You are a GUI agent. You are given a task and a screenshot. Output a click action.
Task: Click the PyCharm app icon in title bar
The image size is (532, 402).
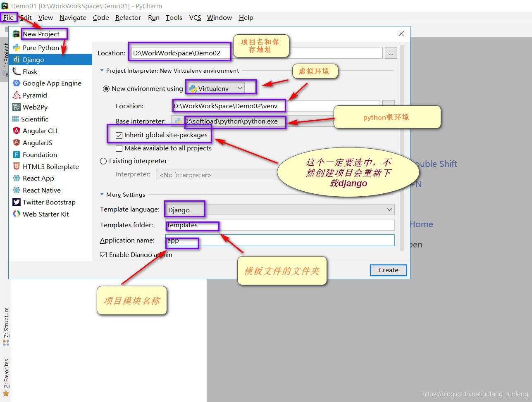point(5,6)
